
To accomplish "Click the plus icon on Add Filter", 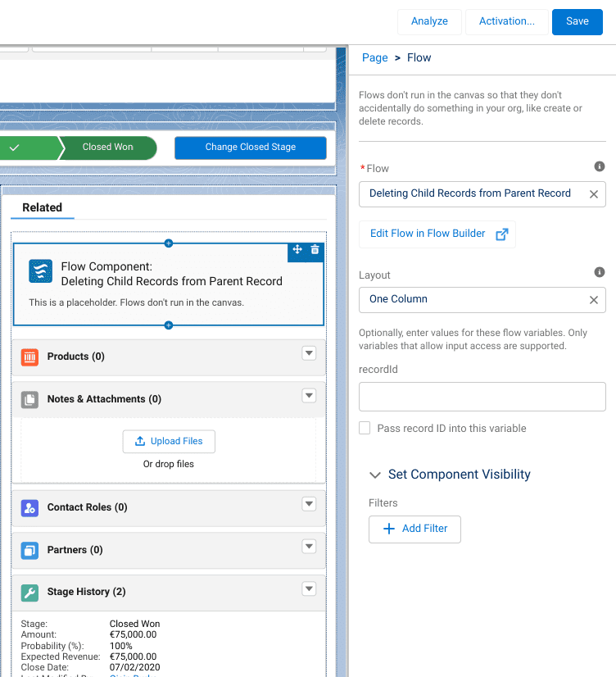I will pyautogui.click(x=389, y=529).
